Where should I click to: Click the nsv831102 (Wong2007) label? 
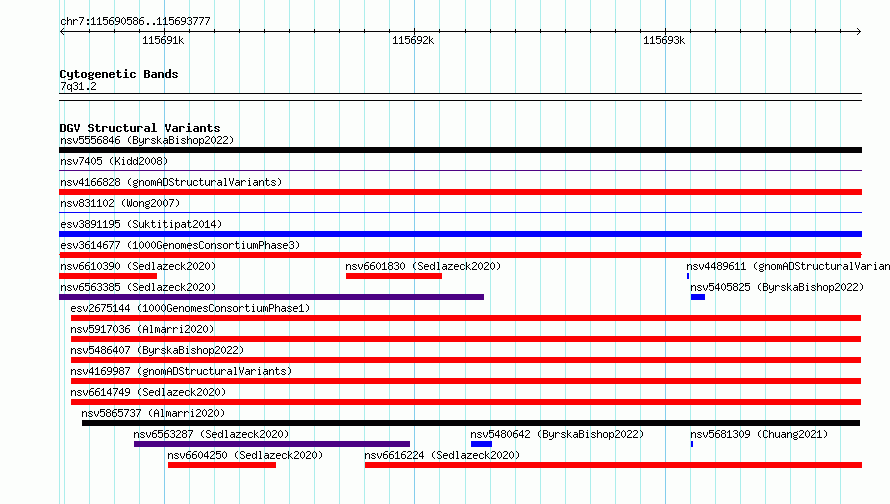[120, 203]
